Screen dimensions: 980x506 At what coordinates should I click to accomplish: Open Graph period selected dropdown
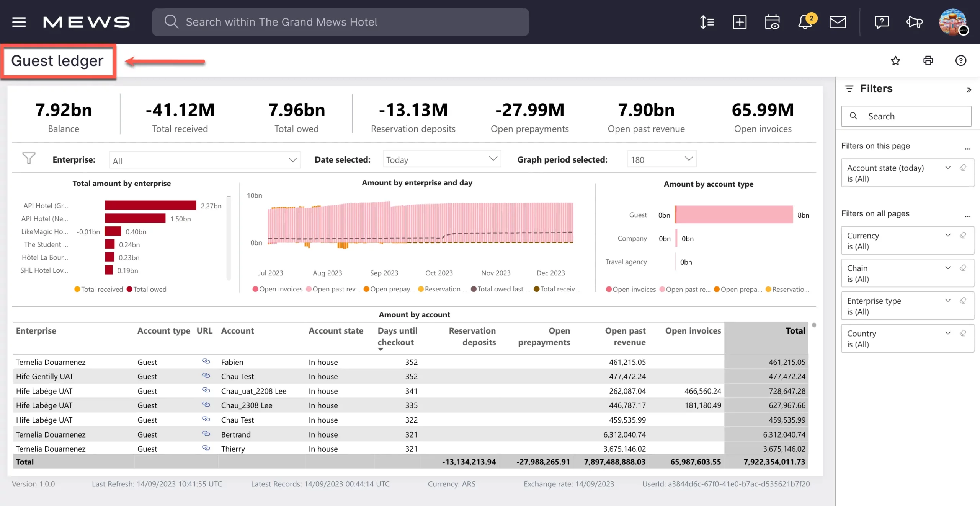(661, 159)
